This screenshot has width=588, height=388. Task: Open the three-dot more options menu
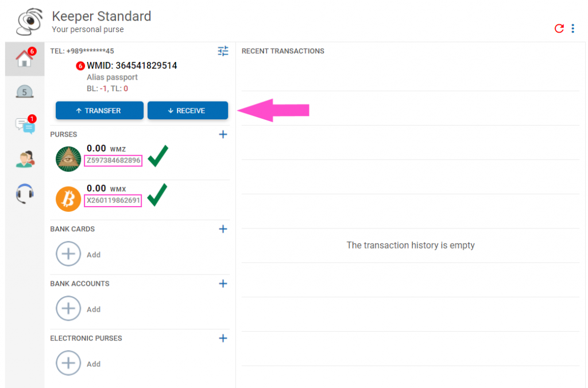click(573, 28)
